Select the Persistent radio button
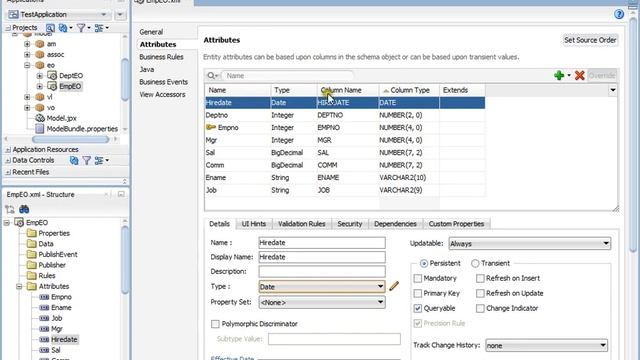This screenshot has width=640, height=360. (424, 264)
